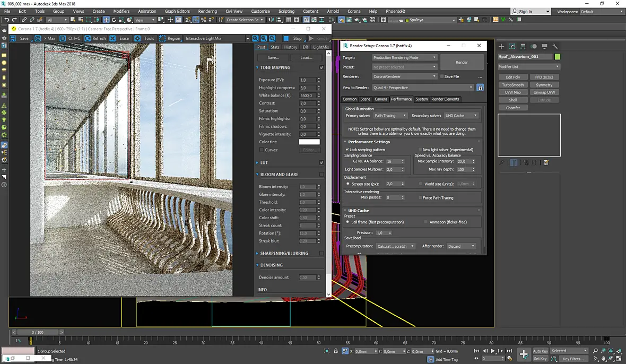Enable New light solver (experimental)

(420, 149)
